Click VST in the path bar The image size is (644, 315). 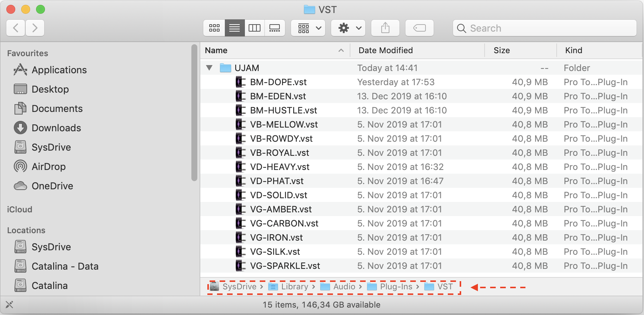439,286
